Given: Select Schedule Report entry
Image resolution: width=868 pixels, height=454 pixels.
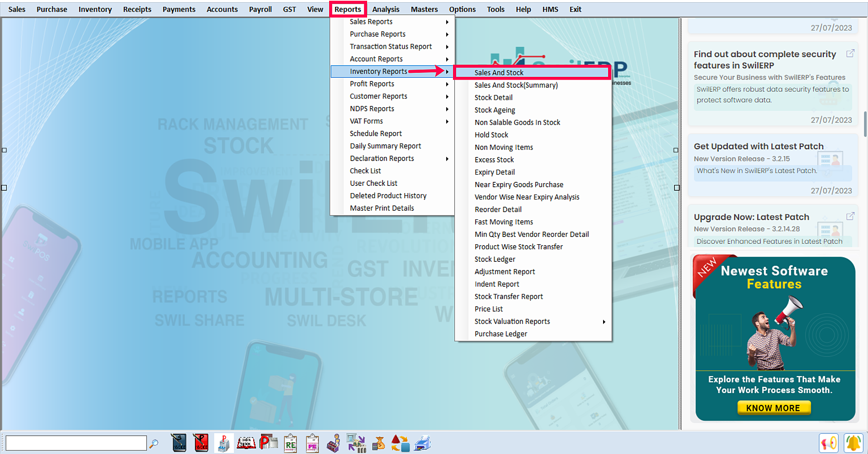Looking at the screenshot, I should click(376, 134).
